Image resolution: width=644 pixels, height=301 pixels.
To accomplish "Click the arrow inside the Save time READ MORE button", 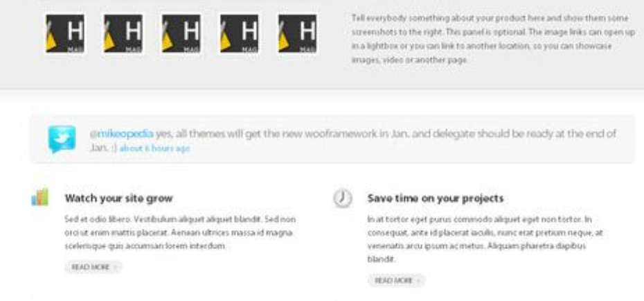I will click(418, 281).
